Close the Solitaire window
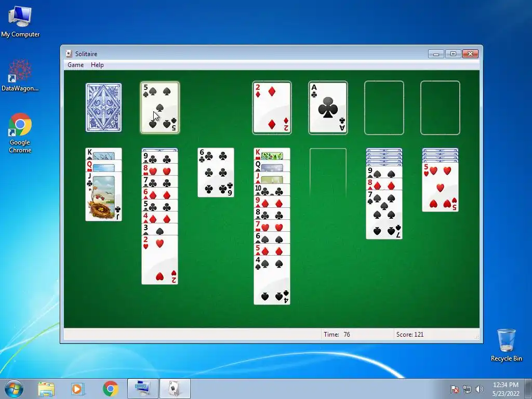Screen dimensions: 532x399 (x=470, y=54)
